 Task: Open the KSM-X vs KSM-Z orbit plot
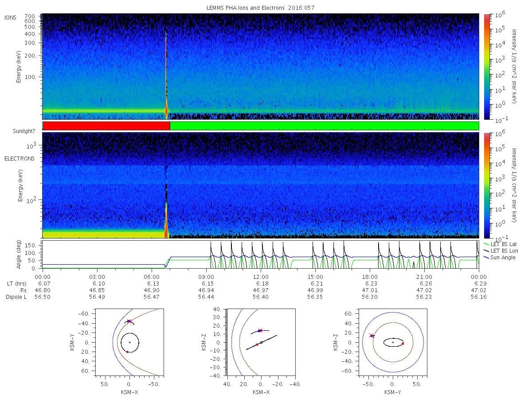261,342
